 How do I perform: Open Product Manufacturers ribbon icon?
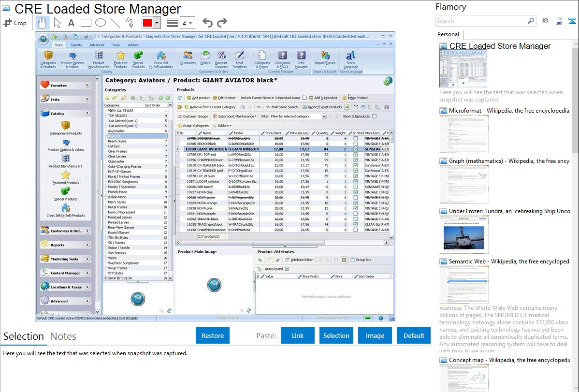tap(99, 59)
